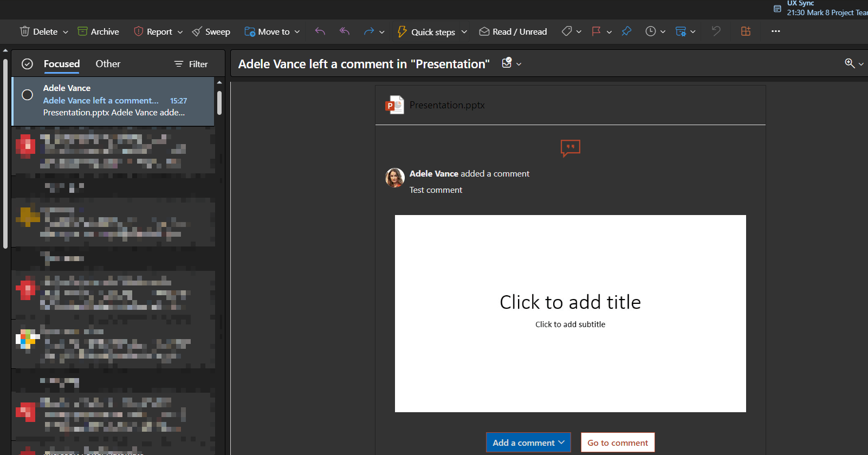
Task: Click Adele Vance's profile picture
Action: pos(395,178)
